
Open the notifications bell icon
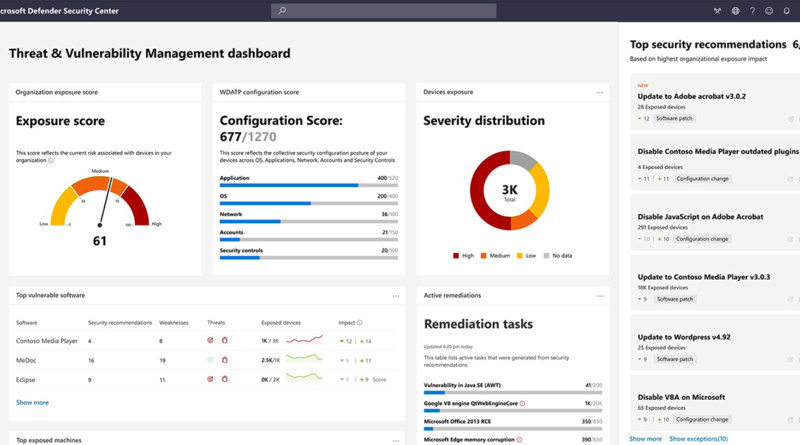click(786, 11)
